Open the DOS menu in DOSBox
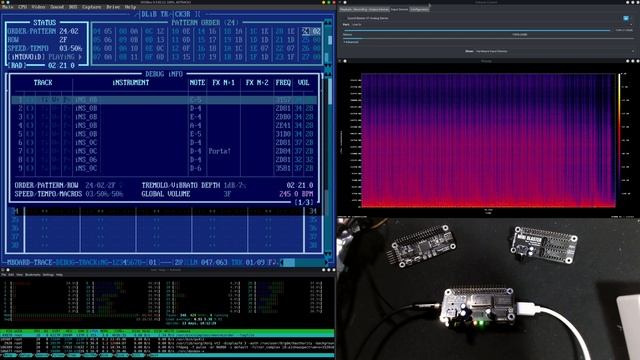 click(73, 7)
